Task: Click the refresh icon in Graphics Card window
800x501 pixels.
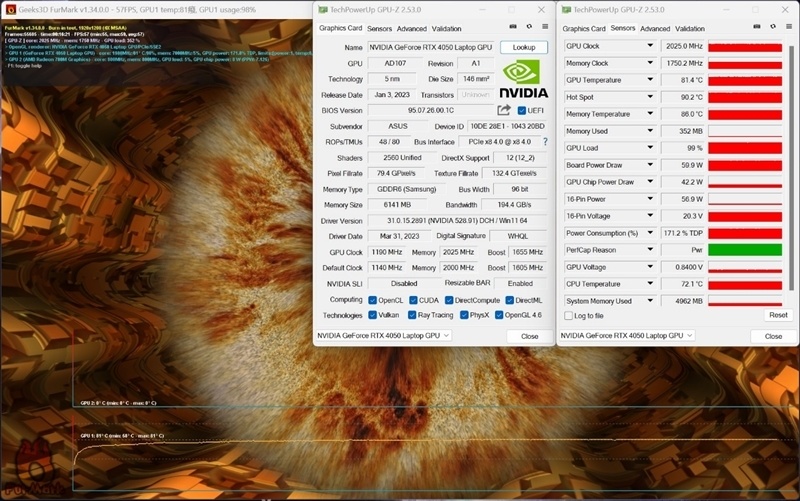Action: pos(529,27)
